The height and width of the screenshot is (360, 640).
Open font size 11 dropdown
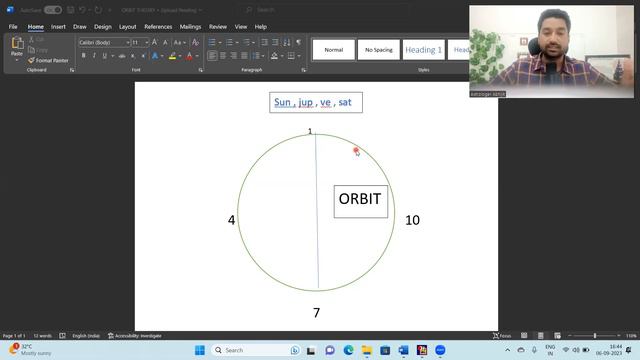pos(147,42)
